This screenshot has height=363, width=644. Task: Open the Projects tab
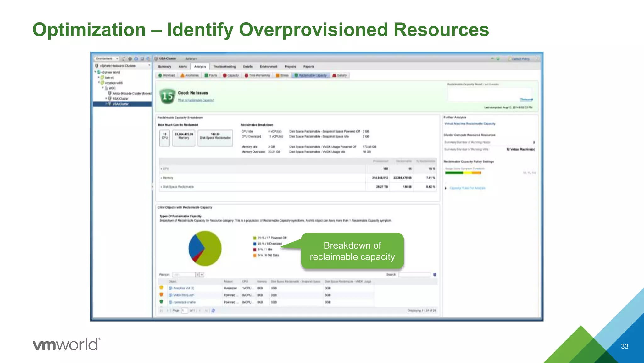point(290,67)
